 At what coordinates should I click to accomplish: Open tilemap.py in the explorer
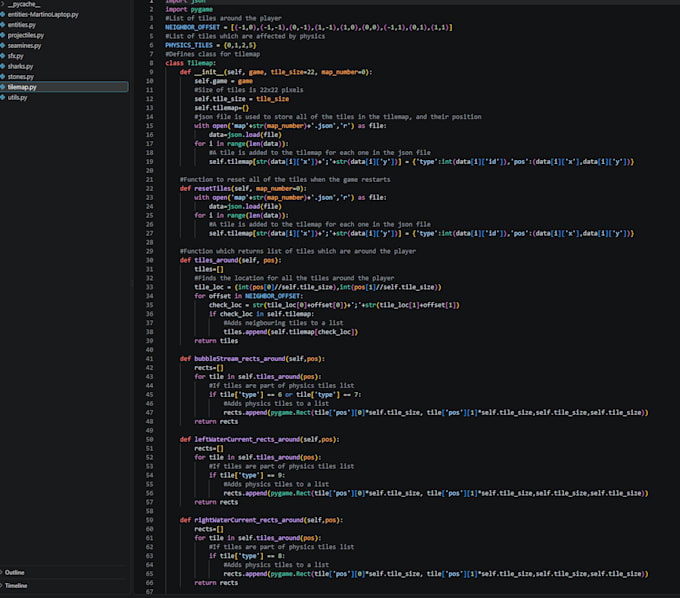(x=64, y=87)
